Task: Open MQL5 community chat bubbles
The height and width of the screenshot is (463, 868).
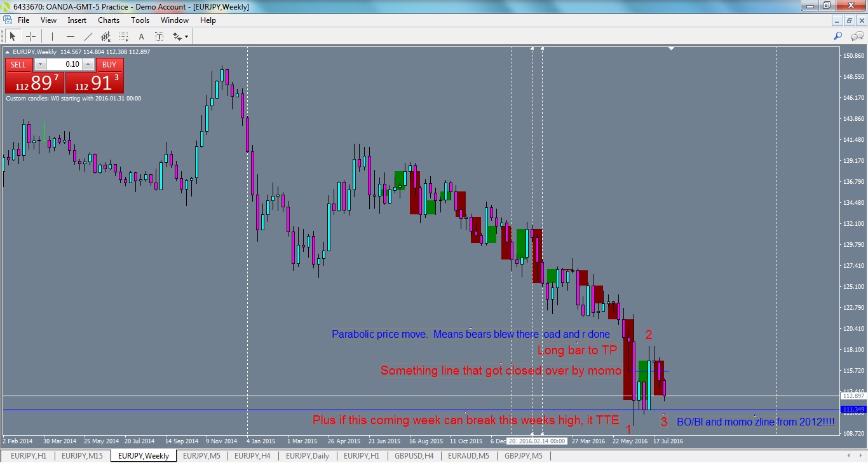Action: (857, 36)
